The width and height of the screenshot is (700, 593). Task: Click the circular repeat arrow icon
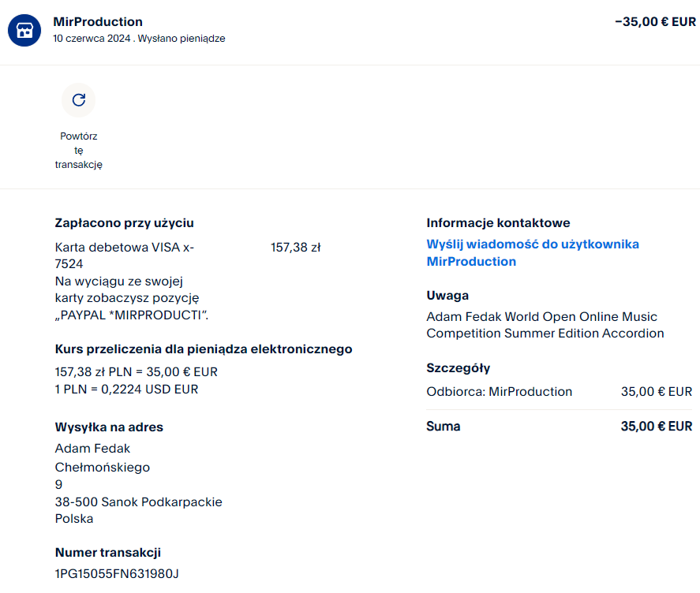[x=78, y=100]
